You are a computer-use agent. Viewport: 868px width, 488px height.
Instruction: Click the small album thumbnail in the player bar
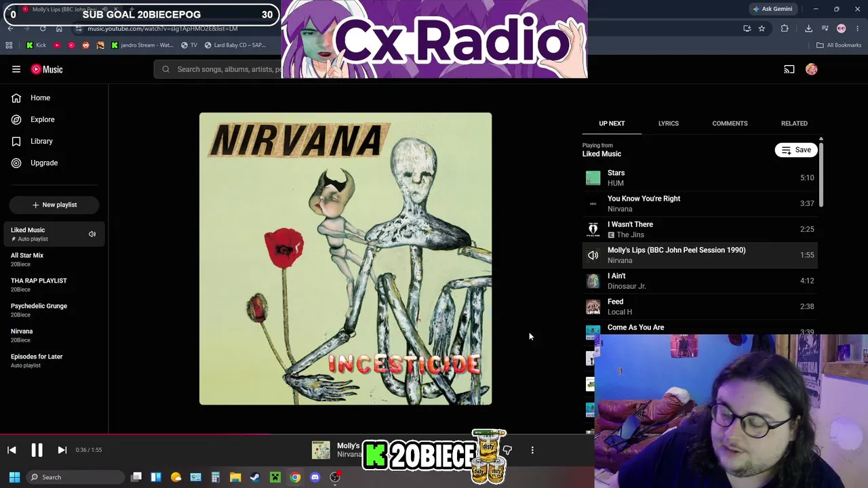[321, 450]
